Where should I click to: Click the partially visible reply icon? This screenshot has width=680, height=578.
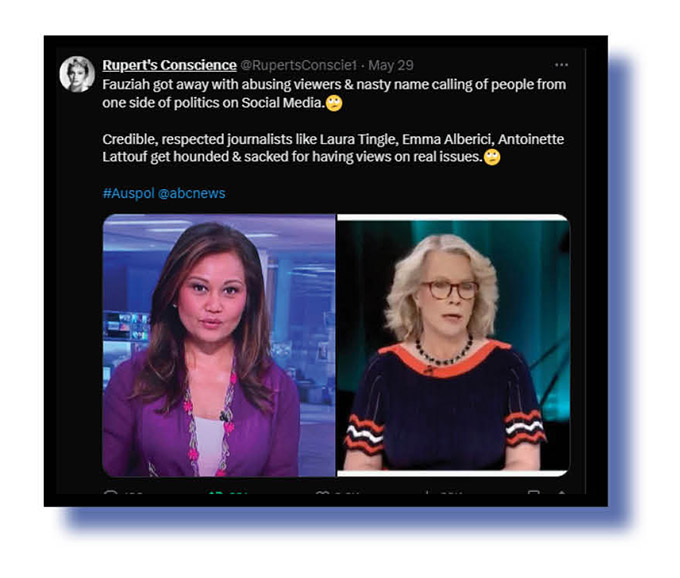(111, 492)
